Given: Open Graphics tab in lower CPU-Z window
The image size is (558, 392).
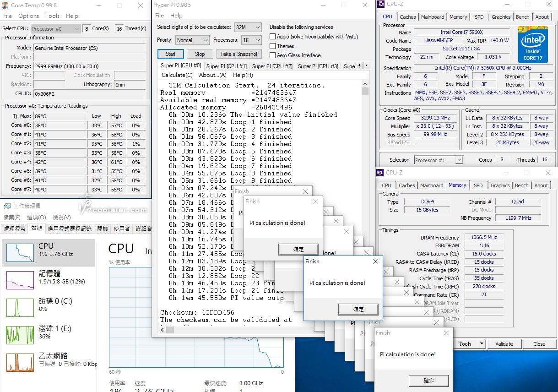Looking at the screenshot, I should pos(500,185).
